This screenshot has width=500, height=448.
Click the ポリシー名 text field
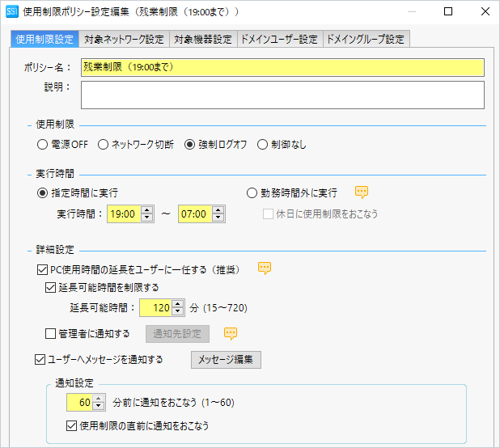point(282,67)
